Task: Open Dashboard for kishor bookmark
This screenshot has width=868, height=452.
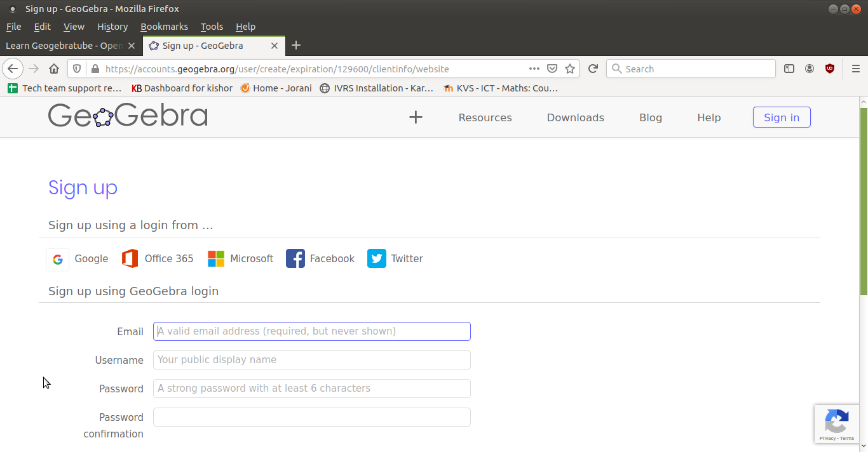Action: (182, 88)
